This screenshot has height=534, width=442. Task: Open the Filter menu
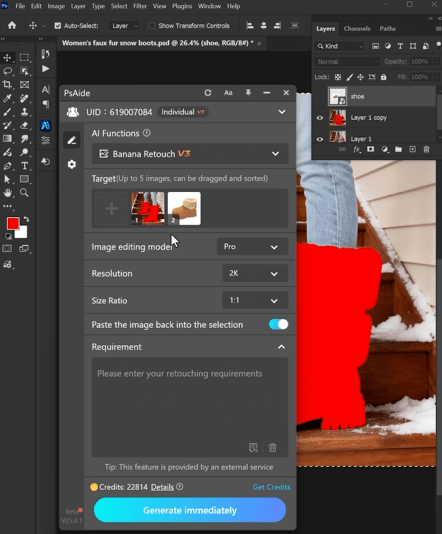point(140,6)
